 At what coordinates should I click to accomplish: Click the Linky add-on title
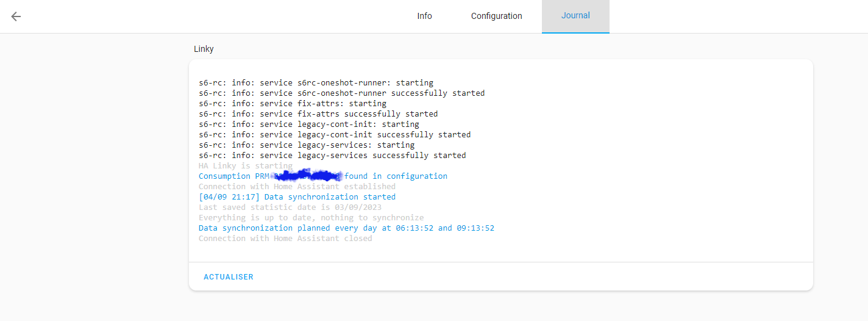[x=204, y=49]
